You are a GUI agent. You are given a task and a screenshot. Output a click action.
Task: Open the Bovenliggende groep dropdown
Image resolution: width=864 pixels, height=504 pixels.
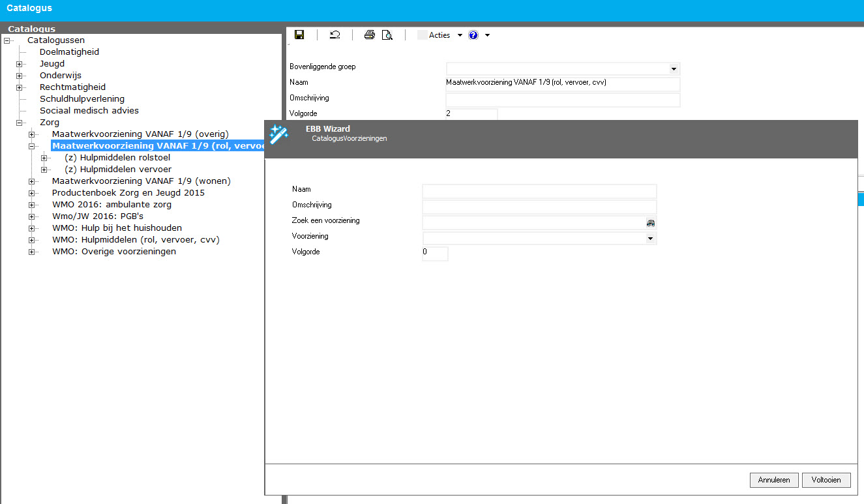pos(674,69)
